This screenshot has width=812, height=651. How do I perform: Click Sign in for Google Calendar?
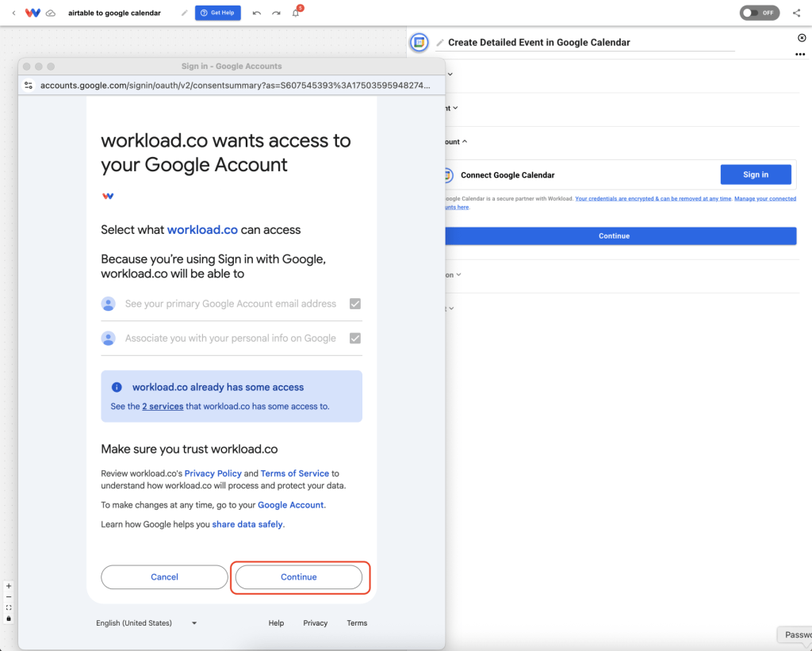[756, 174]
